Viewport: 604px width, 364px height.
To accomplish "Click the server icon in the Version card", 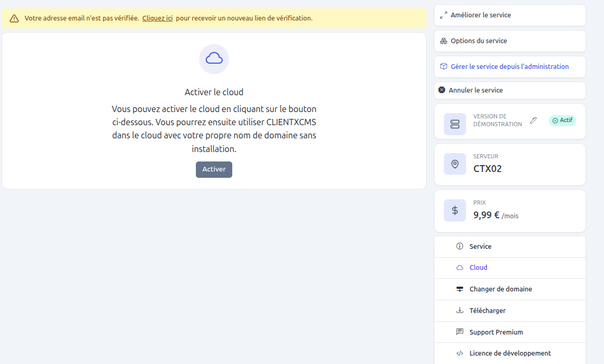I will [x=455, y=124].
